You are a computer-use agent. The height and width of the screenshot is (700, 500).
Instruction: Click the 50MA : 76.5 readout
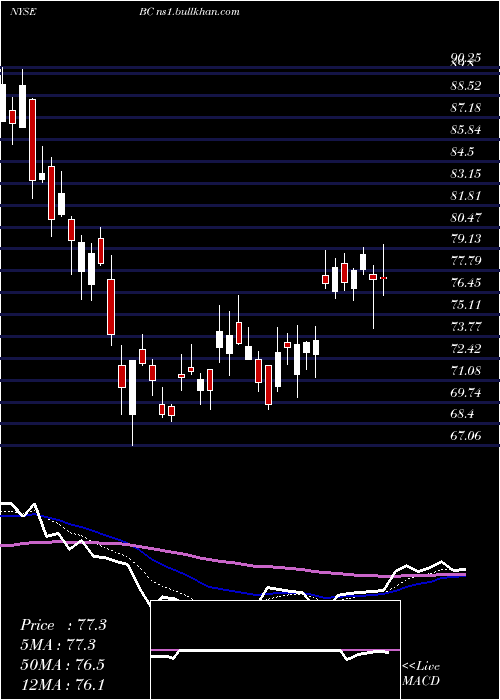click(x=62, y=664)
